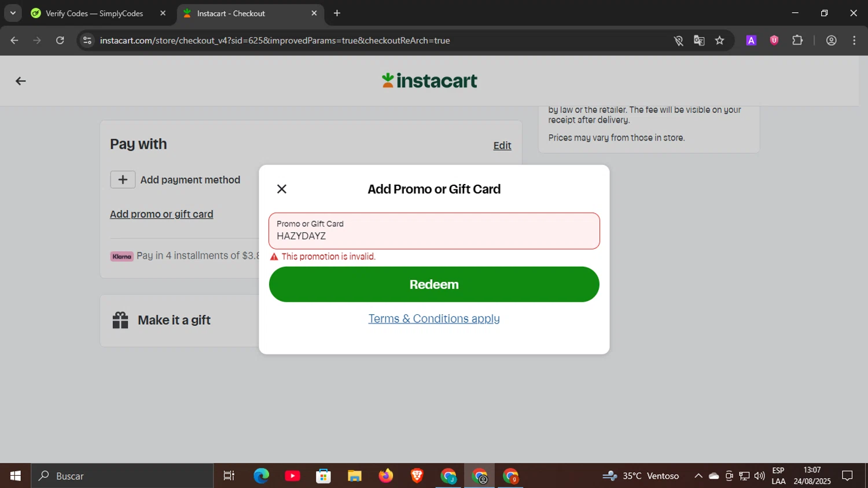Screen dimensions: 868x488
Task: Click the volume speaker icon
Action: (760, 476)
